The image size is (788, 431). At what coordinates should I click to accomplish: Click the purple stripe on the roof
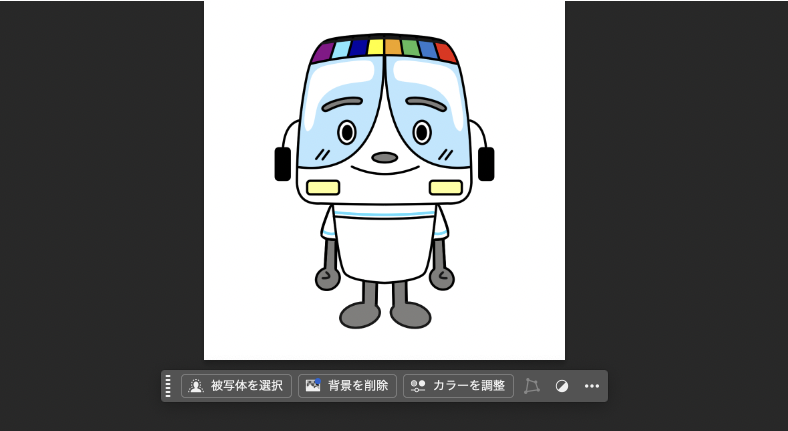(x=323, y=52)
